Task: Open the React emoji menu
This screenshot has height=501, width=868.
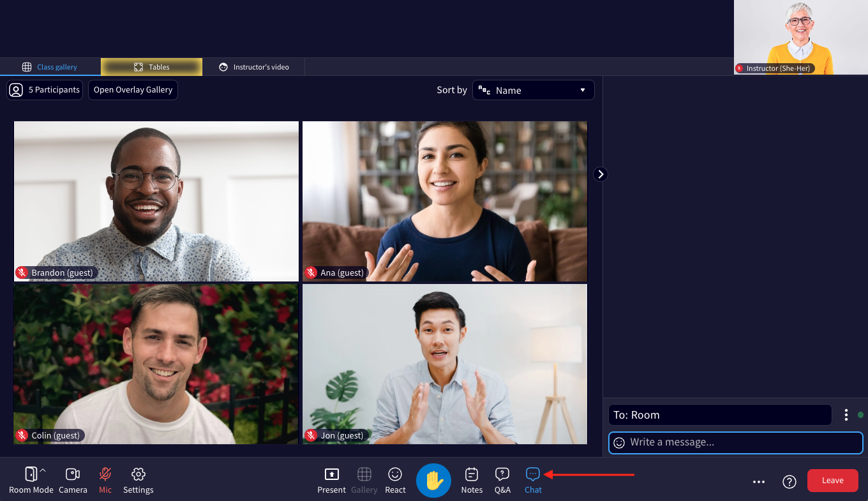Action: (x=395, y=474)
